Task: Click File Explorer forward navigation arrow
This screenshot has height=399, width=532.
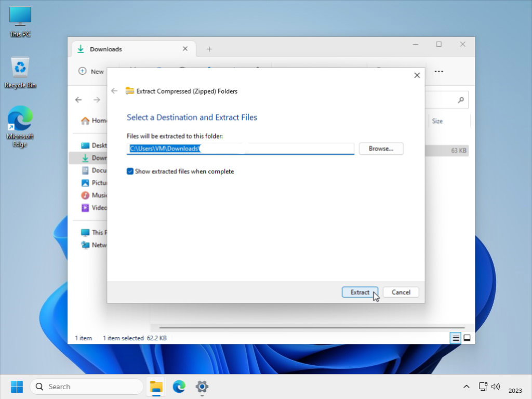Action: (97, 100)
